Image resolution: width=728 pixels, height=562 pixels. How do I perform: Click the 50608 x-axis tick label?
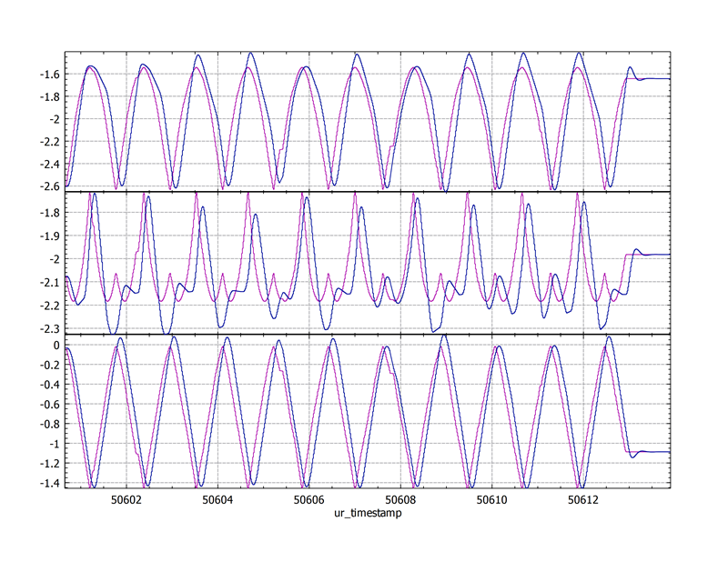[400, 500]
